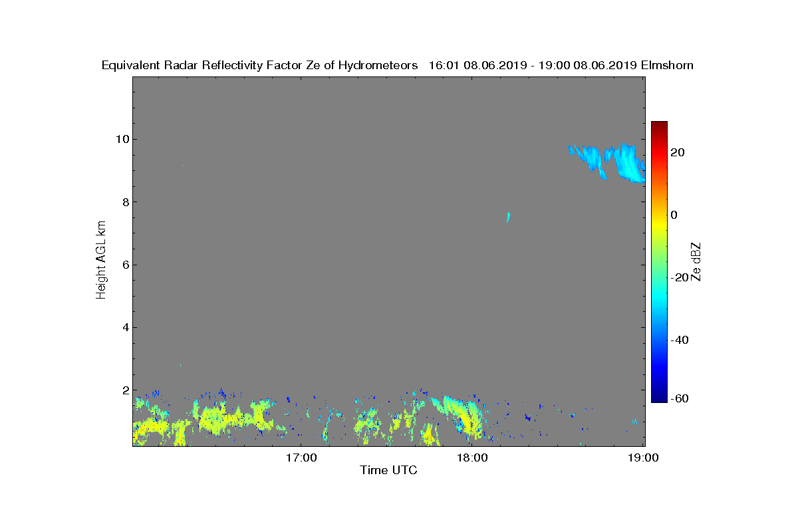Click the 'Height AGL km' axis label
This screenshot has height=532, width=798.
click(x=101, y=260)
